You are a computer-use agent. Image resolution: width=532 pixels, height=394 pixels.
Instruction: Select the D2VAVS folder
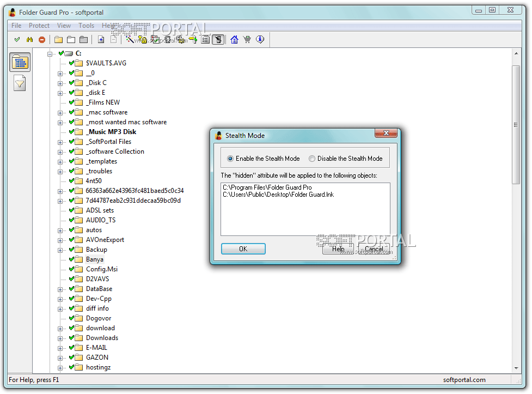97,279
